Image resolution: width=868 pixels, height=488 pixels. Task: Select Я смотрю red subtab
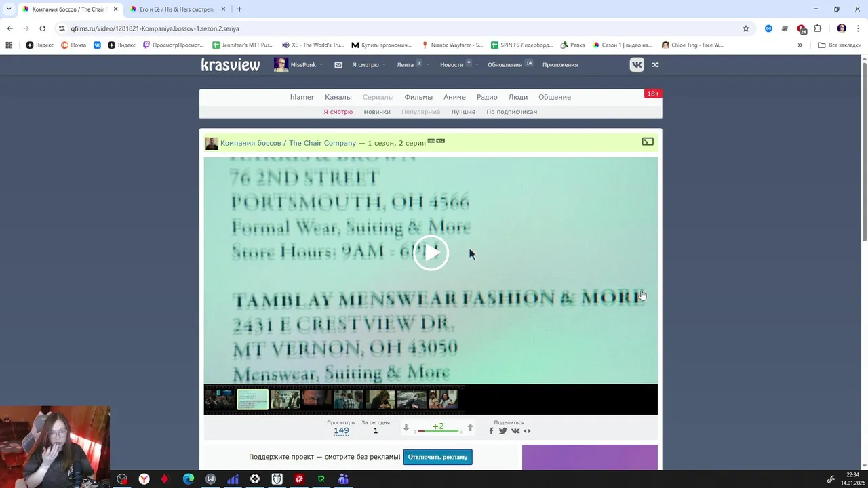point(338,112)
